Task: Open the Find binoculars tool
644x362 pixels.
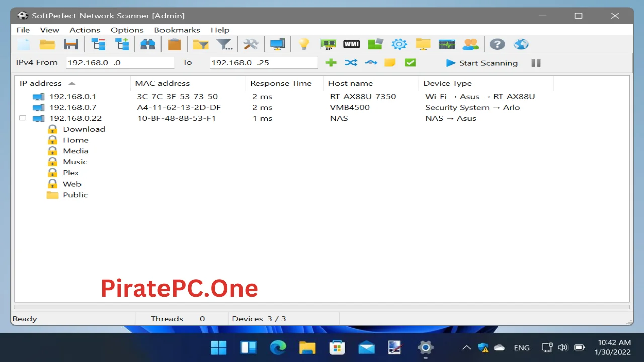Action: [148, 44]
